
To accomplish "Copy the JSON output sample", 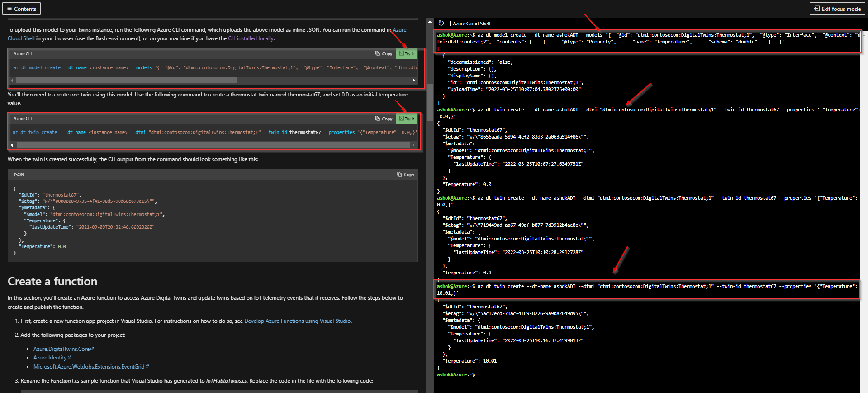I will [x=406, y=174].
